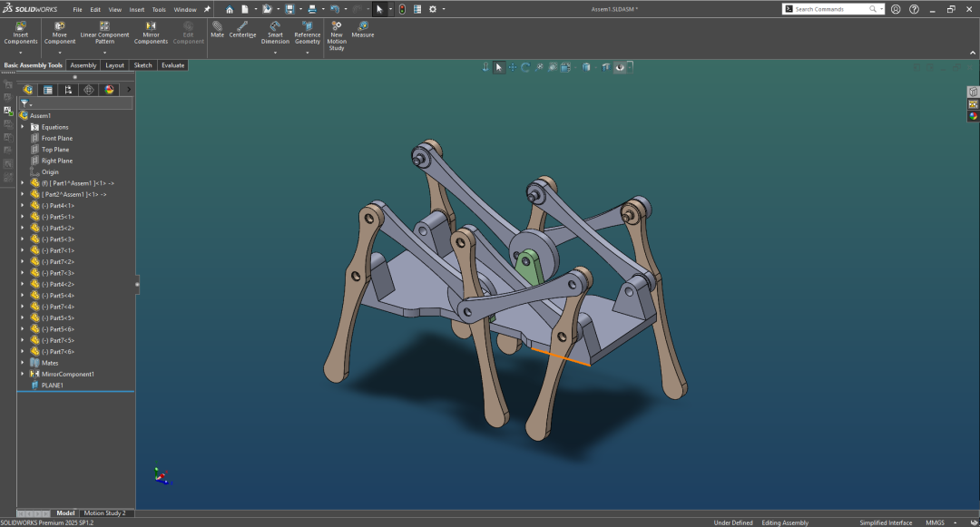This screenshot has height=527, width=980.
Task: Open the Linear Component Pattern tool
Action: tap(104, 34)
